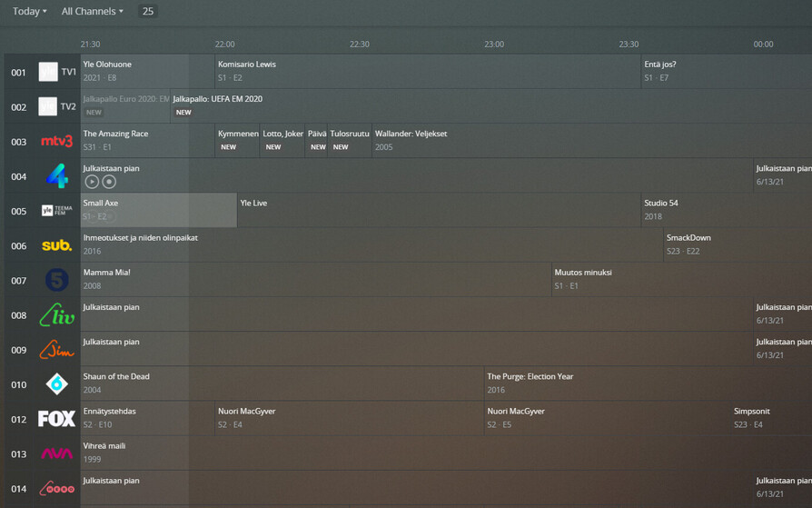The width and height of the screenshot is (812, 508).
Task: Select Small Axe S1 E2
Action: (x=159, y=211)
